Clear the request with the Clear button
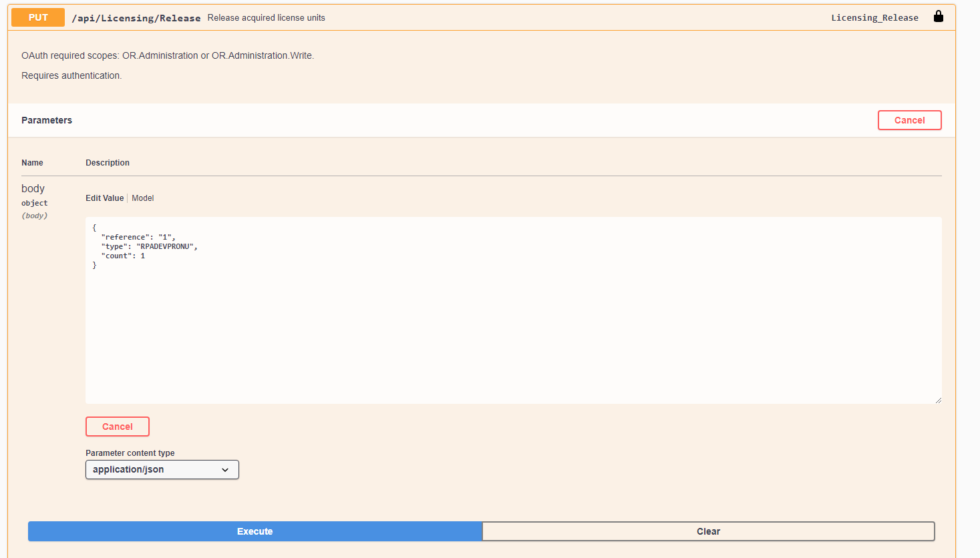Screen dimensions: 980x558 click(x=708, y=531)
